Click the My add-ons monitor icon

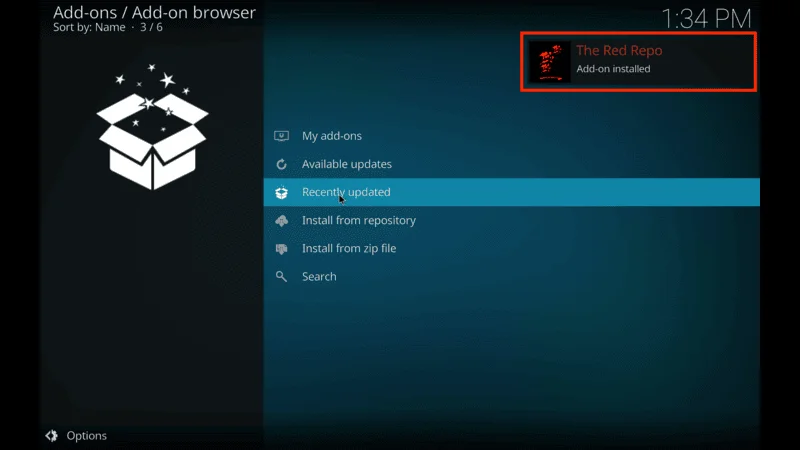tap(281, 136)
